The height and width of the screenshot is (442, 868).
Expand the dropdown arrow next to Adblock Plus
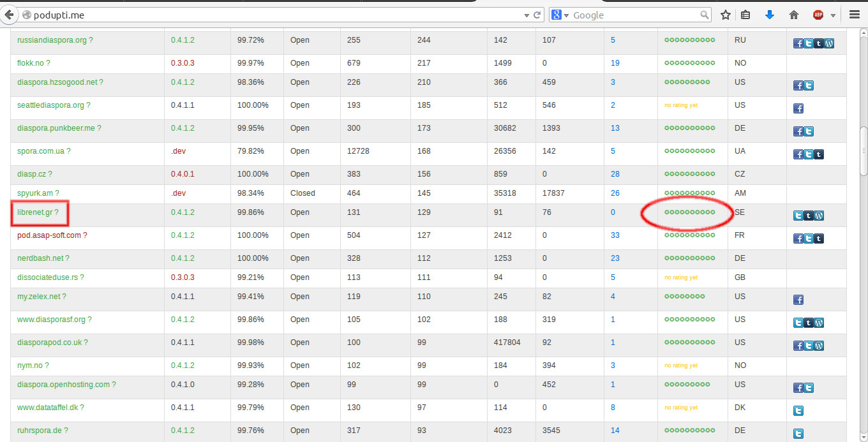(833, 15)
